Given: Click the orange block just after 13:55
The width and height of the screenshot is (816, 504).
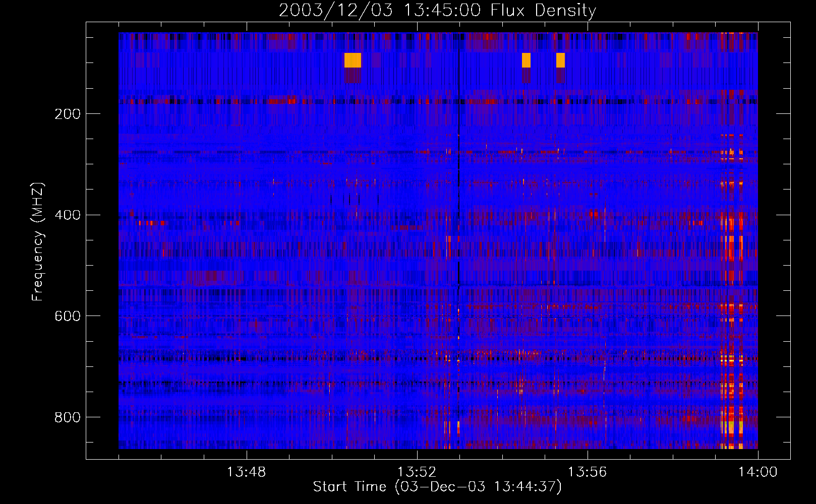Looking at the screenshot, I should click(x=560, y=60).
